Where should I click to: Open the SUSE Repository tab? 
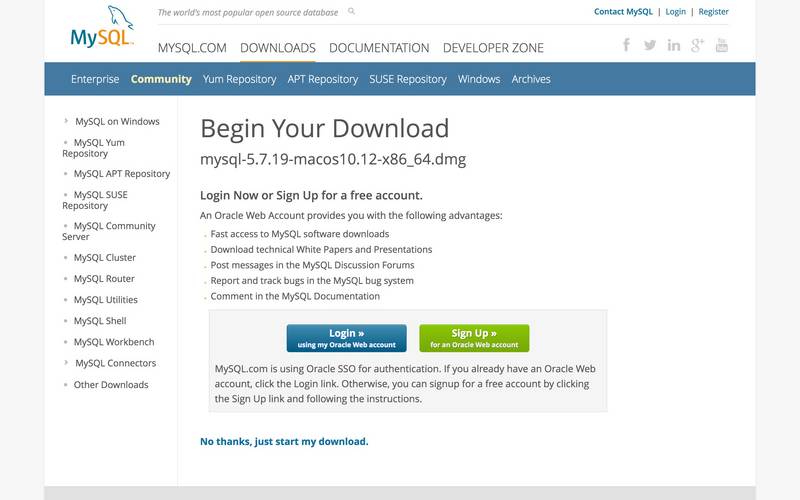coord(408,79)
